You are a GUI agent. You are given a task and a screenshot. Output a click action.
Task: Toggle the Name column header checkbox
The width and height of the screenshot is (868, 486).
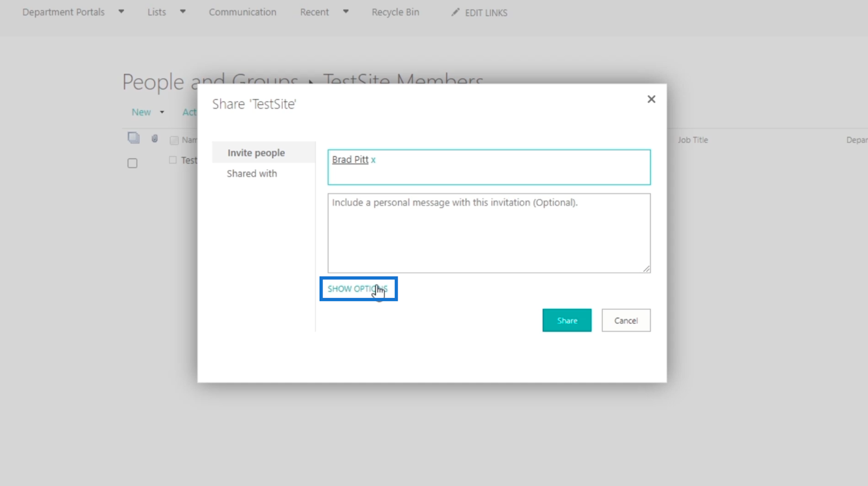tap(174, 140)
